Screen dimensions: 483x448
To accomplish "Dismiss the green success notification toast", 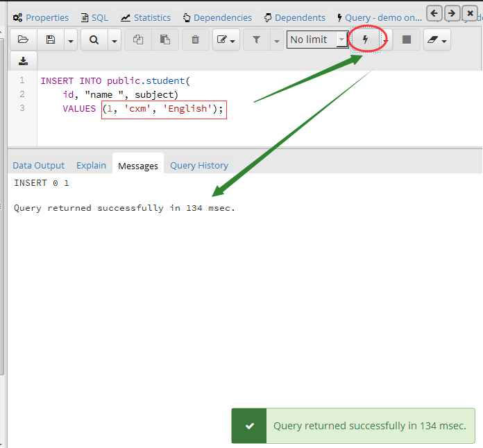I will 353,426.
